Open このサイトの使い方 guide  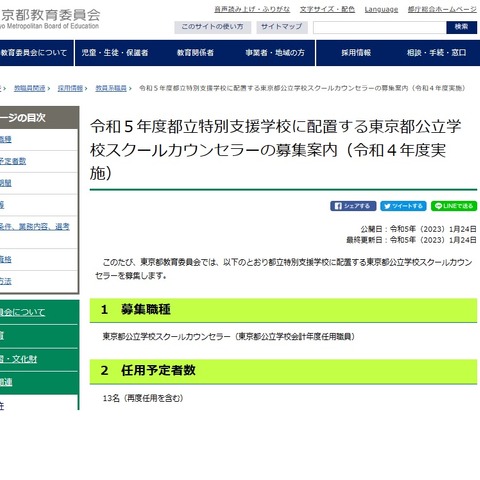pyautogui.click(x=212, y=27)
